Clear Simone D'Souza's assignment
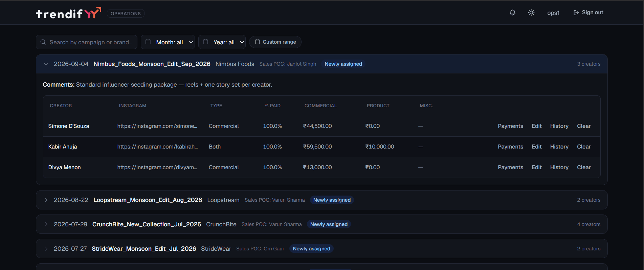 pyautogui.click(x=584, y=126)
